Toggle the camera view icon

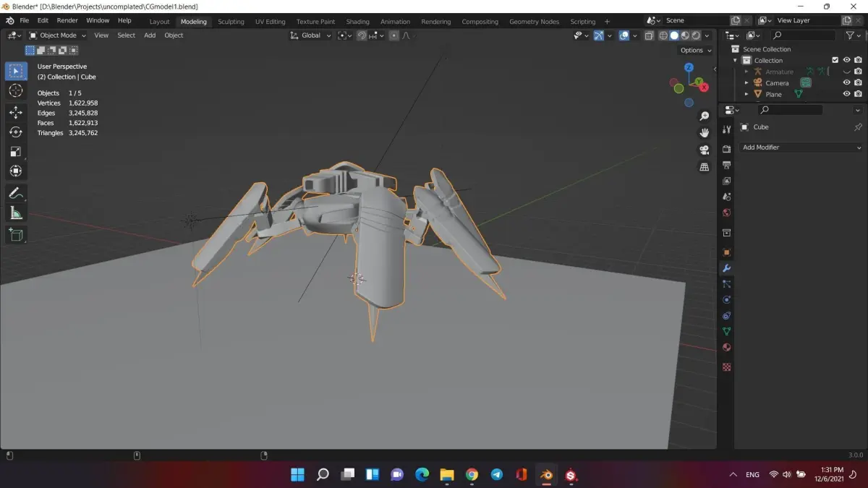click(x=704, y=150)
